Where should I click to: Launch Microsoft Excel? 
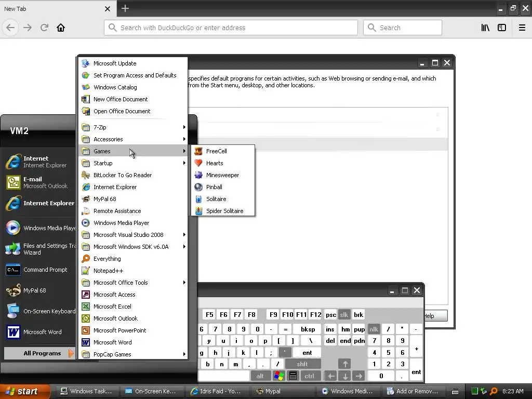click(x=133, y=307)
